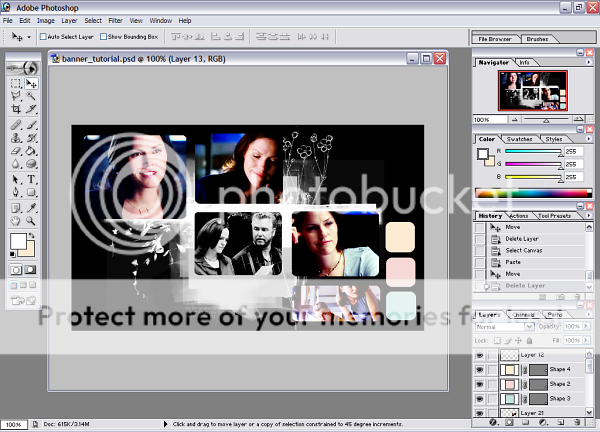Enable the Auto Select Layer checkbox
Screen dimensions: 600x432
click(44, 36)
